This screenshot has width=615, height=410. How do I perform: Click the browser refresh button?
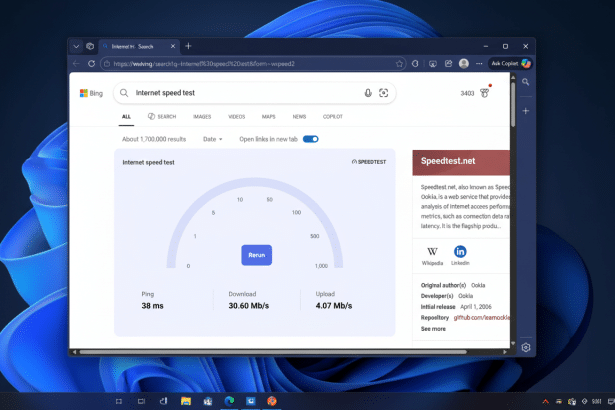click(x=91, y=64)
